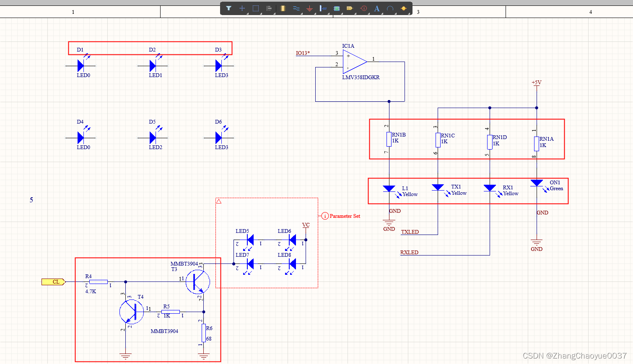Select the VC power port label
The image size is (633, 364).
(x=306, y=225)
